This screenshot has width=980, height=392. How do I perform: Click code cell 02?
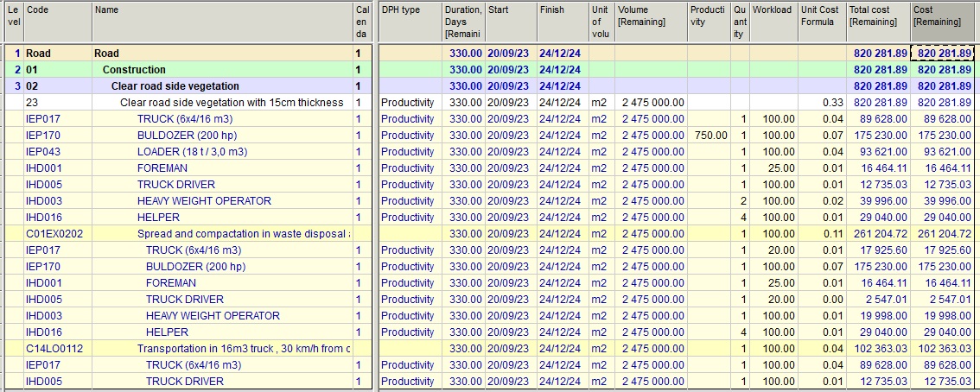[58, 86]
